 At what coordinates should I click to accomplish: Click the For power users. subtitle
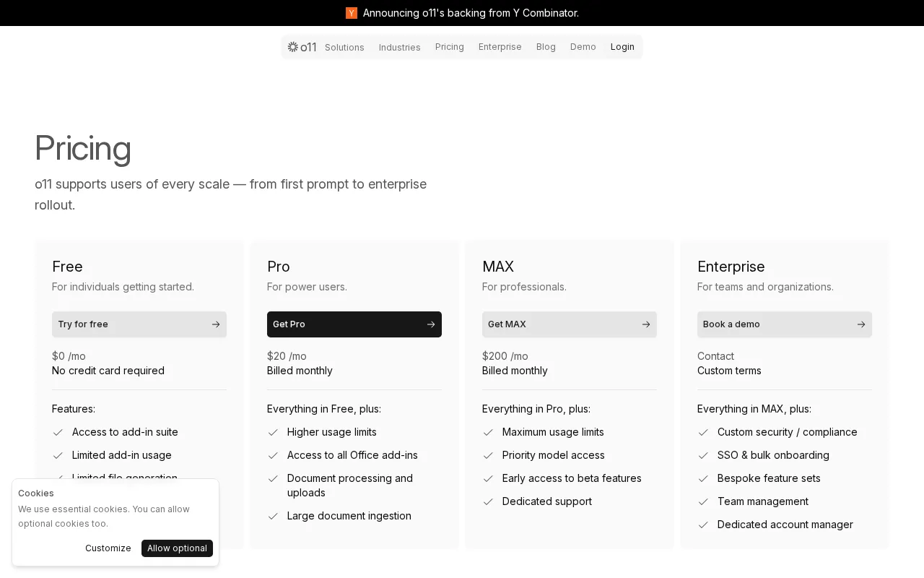point(307,287)
